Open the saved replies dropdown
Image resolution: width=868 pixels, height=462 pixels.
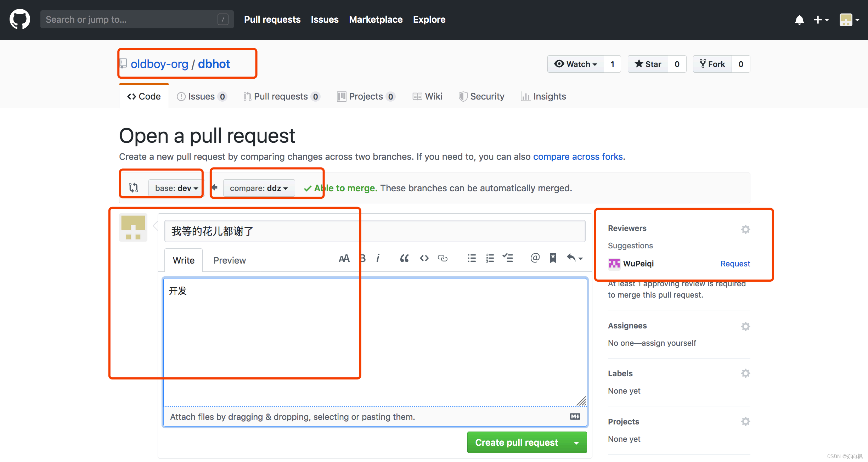[575, 258]
